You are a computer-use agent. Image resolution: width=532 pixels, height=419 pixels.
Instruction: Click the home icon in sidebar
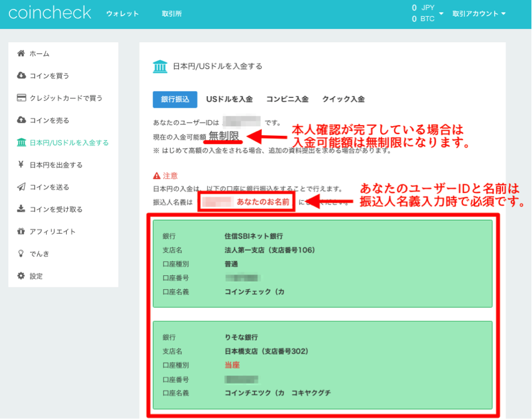pyautogui.click(x=21, y=54)
